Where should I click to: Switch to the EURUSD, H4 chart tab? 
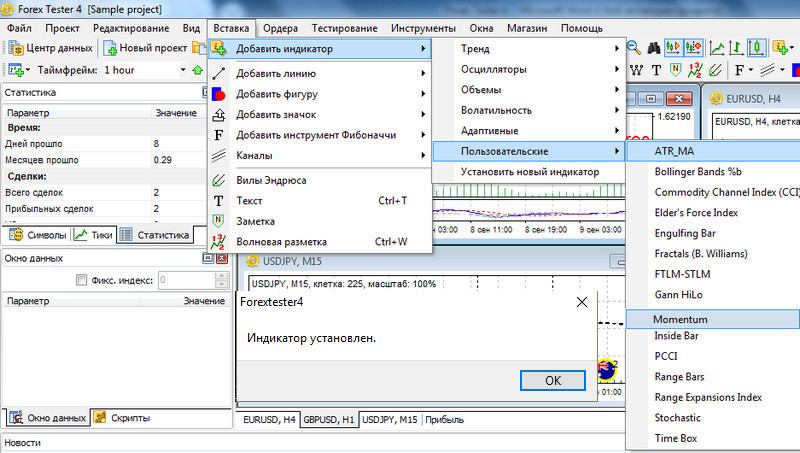click(269, 419)
